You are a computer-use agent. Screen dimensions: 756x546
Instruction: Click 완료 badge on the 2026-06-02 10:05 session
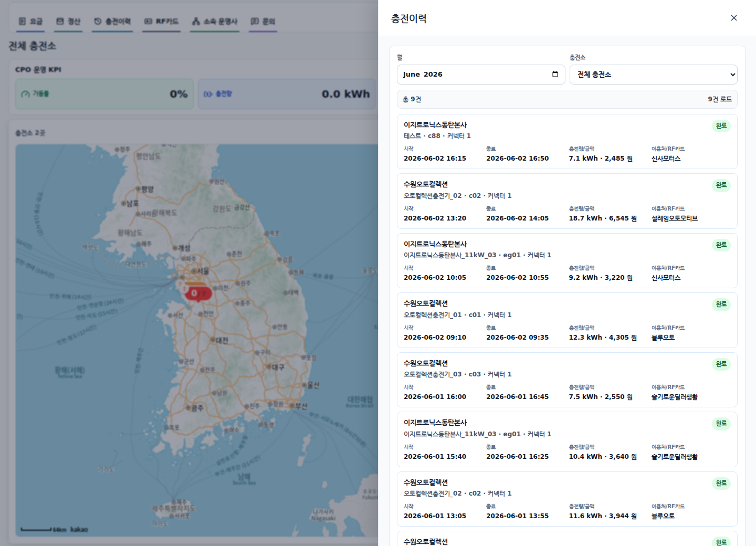click(721, 245)
